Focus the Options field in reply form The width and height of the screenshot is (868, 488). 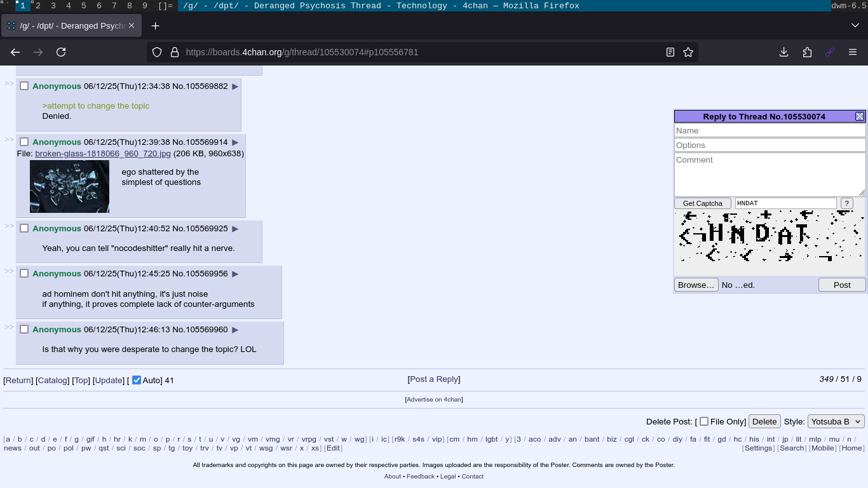click(770, 145)
